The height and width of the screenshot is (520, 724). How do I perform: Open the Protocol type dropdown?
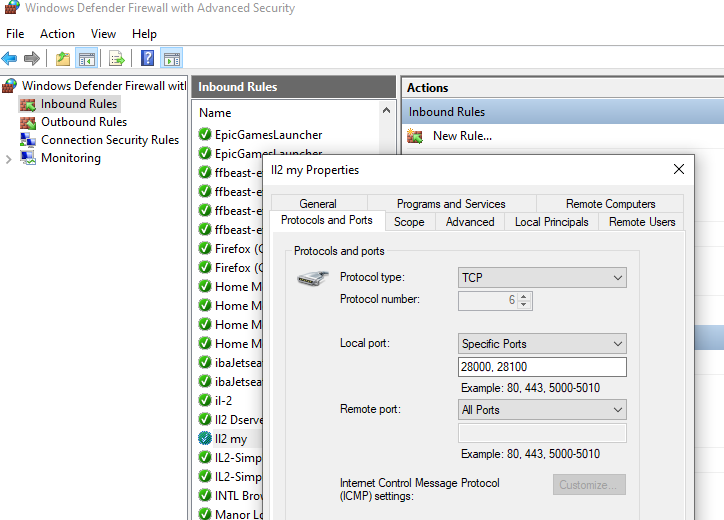(x=542, y=277)
